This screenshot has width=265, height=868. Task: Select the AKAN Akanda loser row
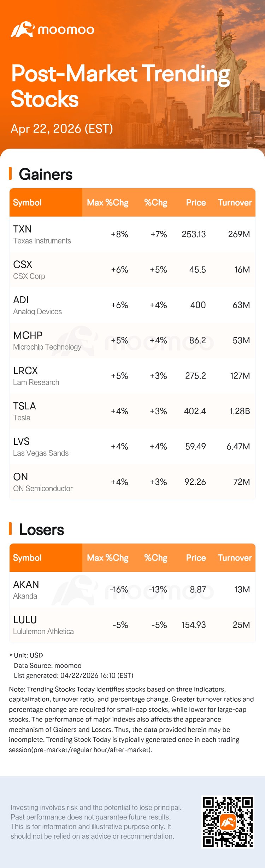pos(132,590)
